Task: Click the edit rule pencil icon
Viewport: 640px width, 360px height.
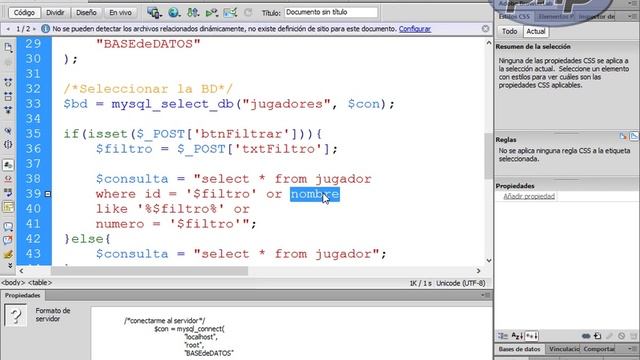Action: [610, 336]
